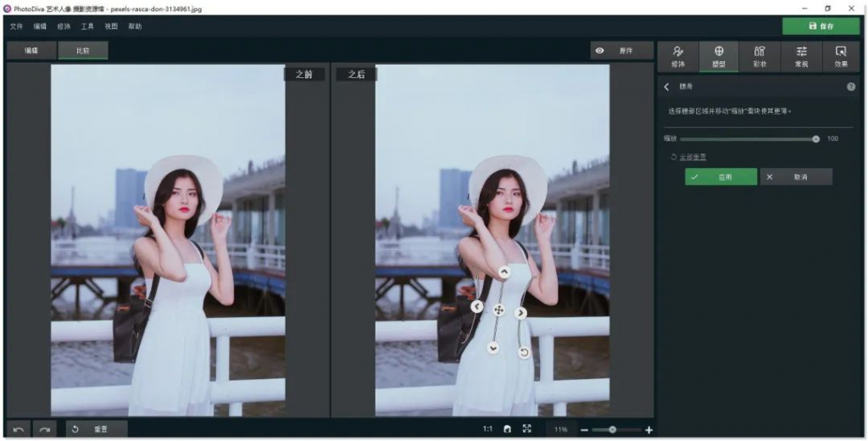
Task: Click the right chevron handle on waist
Action: 520,313
